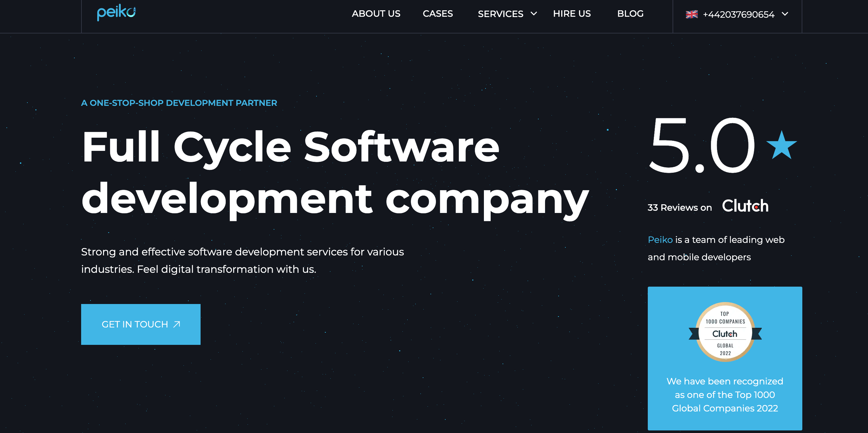This screenshot has width=868, height=433.
Task: Open the Blog page
Action: [630, 14]
